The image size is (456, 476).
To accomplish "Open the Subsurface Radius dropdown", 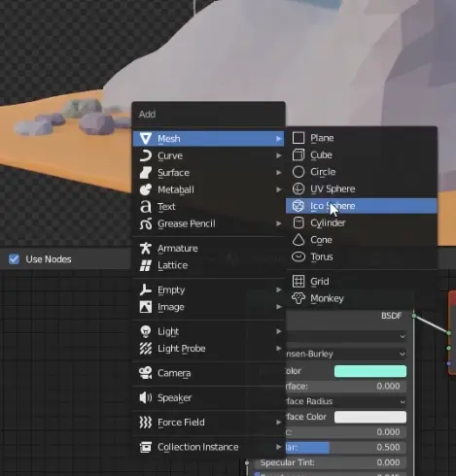I will [x=346, y=401].
